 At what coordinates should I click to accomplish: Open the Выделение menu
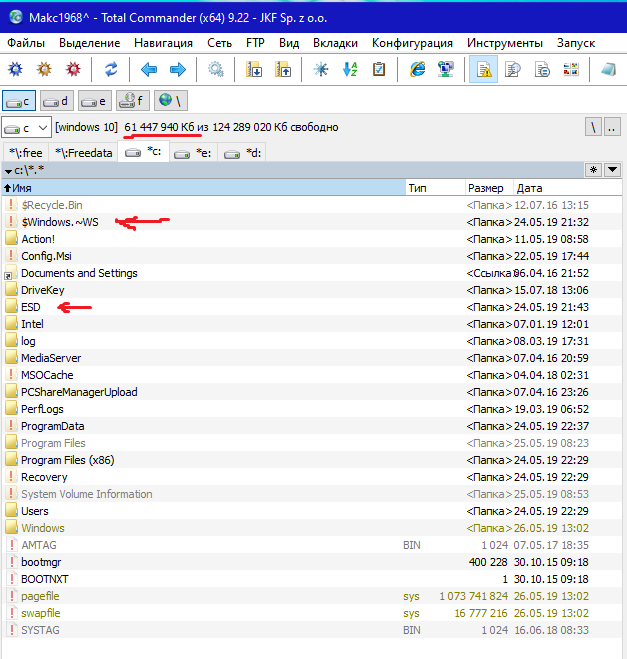pyautogui.click(x=90, y=43)
